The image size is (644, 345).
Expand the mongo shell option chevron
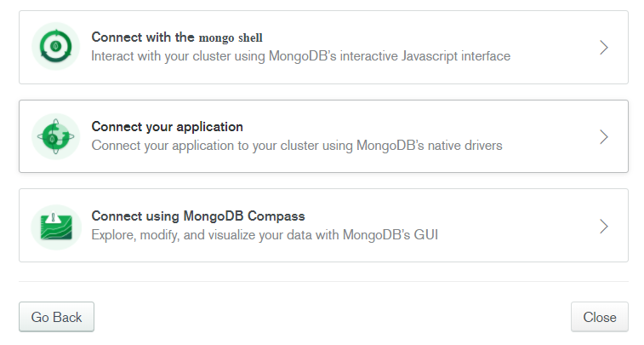pyautogui.click(x=603, y=48)
